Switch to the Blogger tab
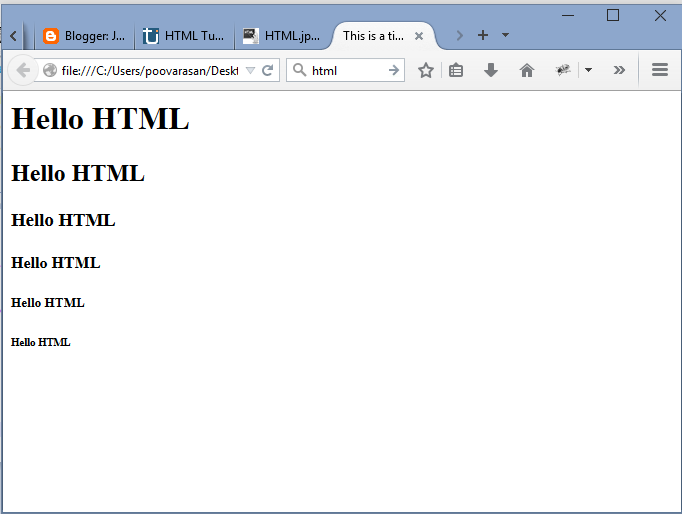Screen dimensions: 682x514 point(85,36)
